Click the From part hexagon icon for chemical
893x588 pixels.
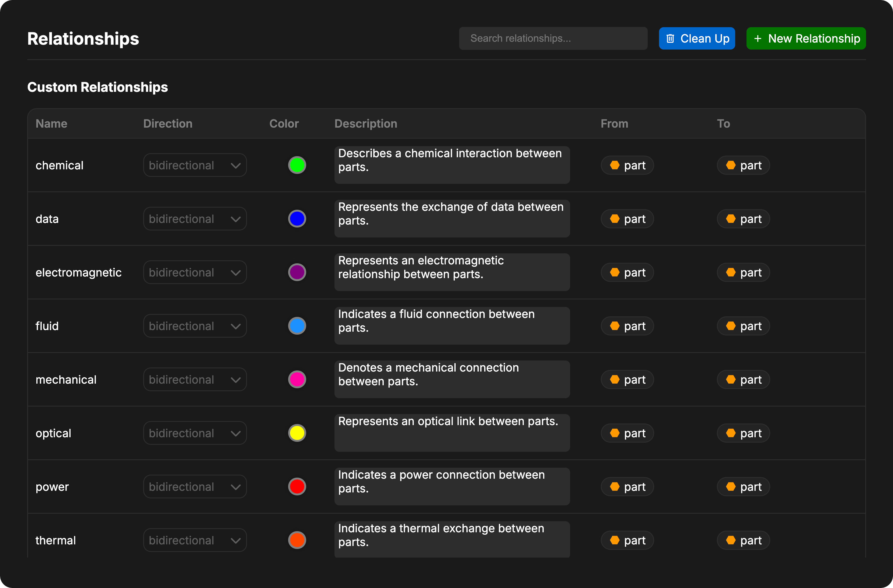click(x=615, y=165)
